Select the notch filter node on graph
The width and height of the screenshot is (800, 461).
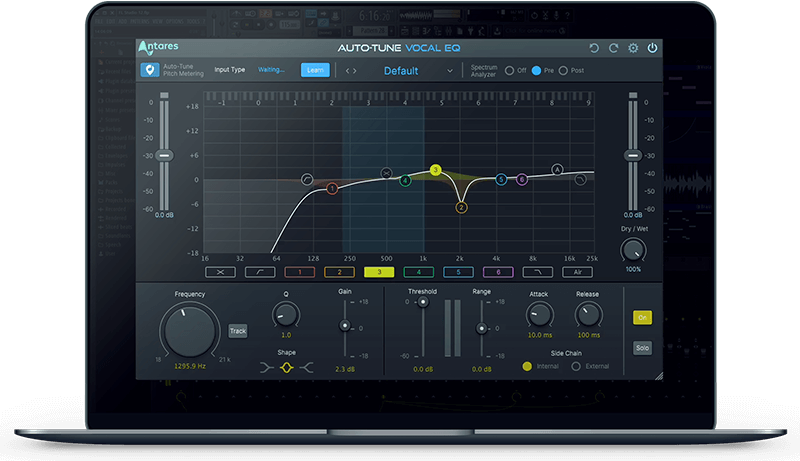[x=386, y=173]
